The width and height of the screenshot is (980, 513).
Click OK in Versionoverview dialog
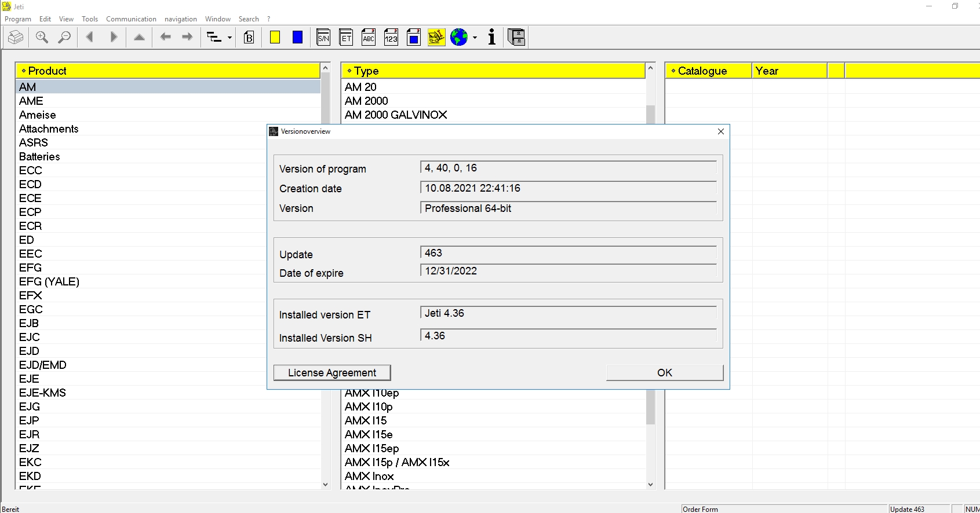[665, 373]
